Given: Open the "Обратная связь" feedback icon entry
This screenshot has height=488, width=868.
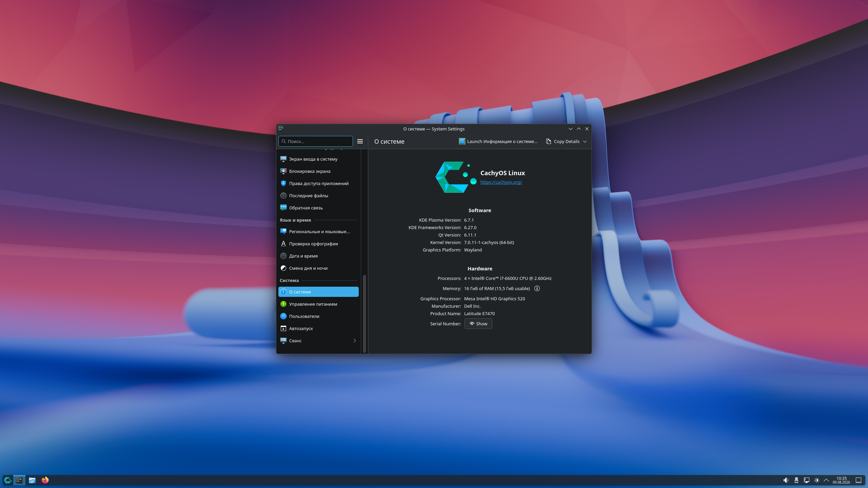Looking at the screenshot, I should pyautogui.click(x=318, y=208).
